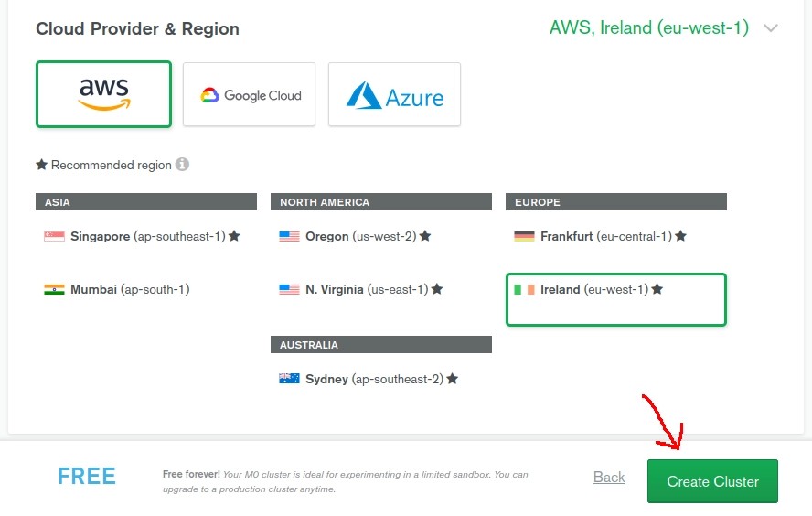Click the US flag beside N. Virginia
Viewport: 812px width, 516px height.
290,289
